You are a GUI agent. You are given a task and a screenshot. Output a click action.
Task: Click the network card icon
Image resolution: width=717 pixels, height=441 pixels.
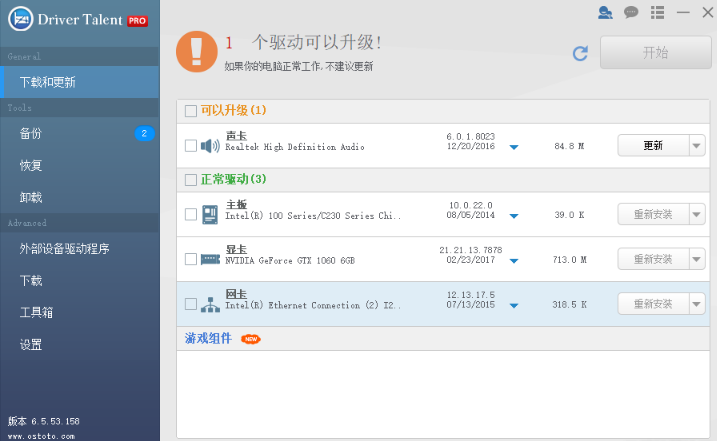click(x=210, y=304)
